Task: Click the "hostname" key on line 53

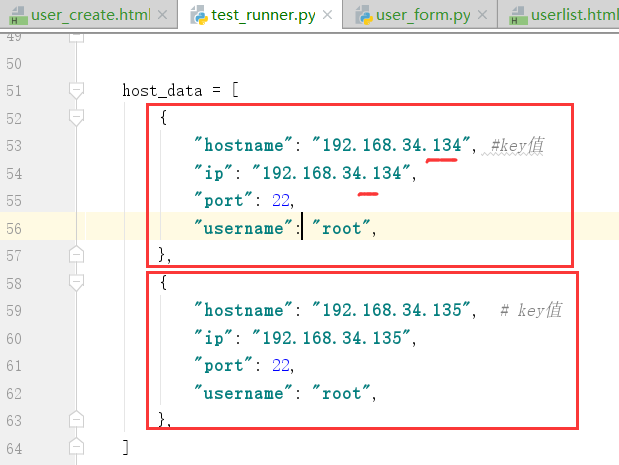Action: (244, 145)
